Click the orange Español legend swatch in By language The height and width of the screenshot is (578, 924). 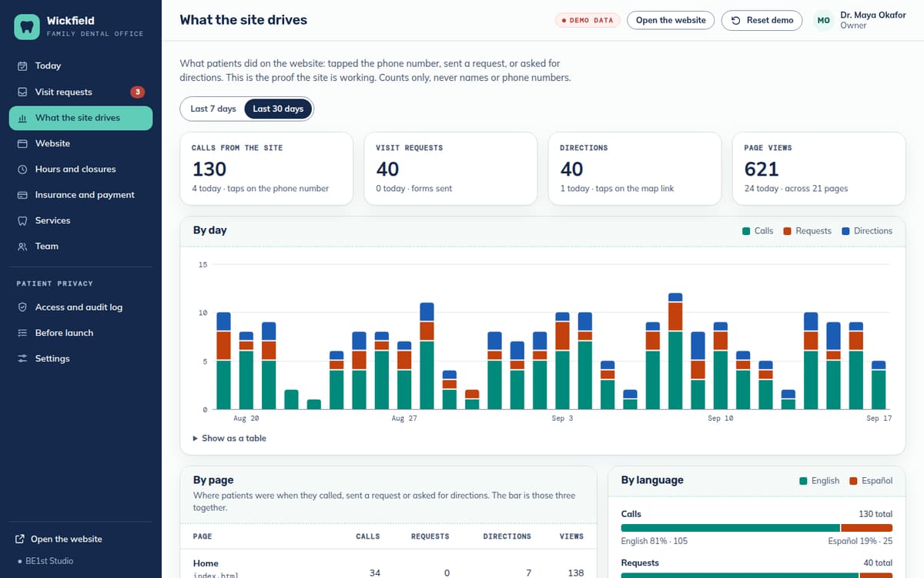853,481
